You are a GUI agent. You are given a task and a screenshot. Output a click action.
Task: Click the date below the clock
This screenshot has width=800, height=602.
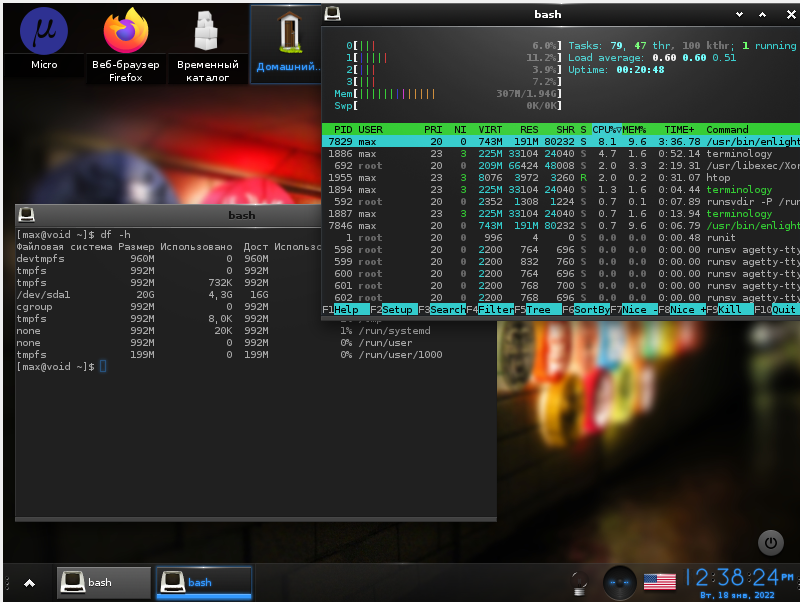click(737, 595)
